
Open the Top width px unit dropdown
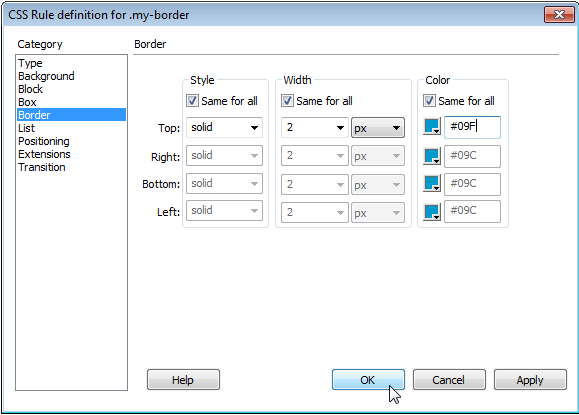[x=378, y=128]
